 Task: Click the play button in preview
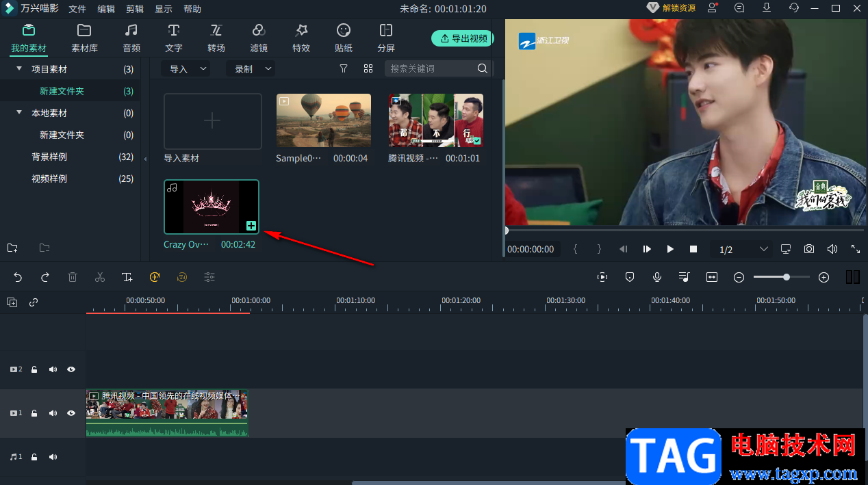[x=670, y=249]
